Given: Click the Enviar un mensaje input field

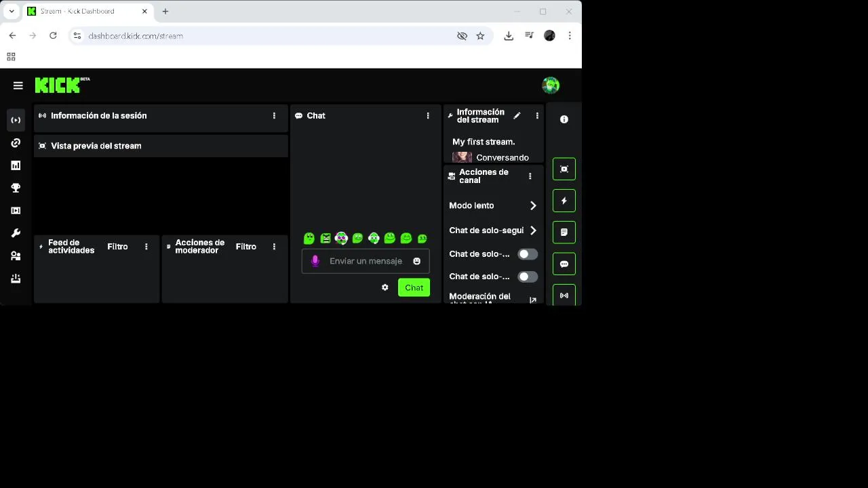Looking at the screenshot, I should [366, 261].
